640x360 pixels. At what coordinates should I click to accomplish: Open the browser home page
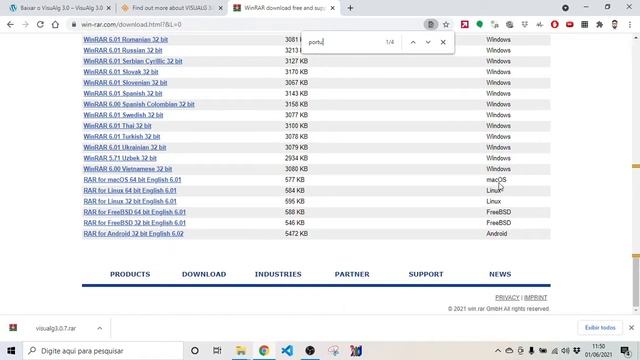pos(55,24)
